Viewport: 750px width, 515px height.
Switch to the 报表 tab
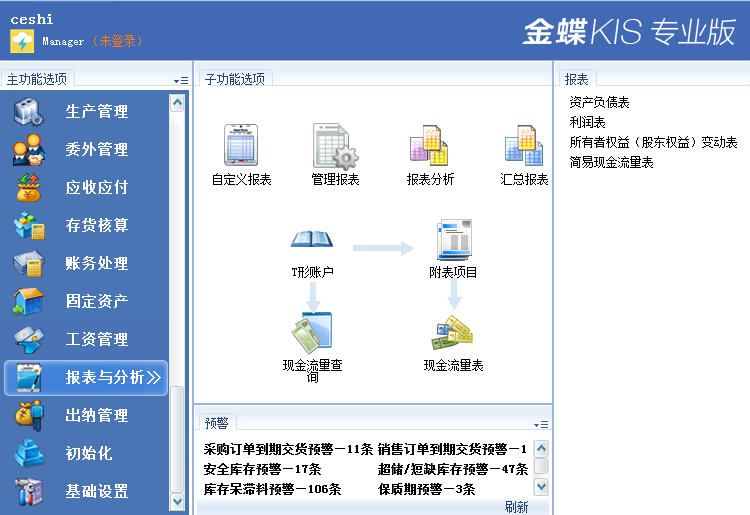576,79
